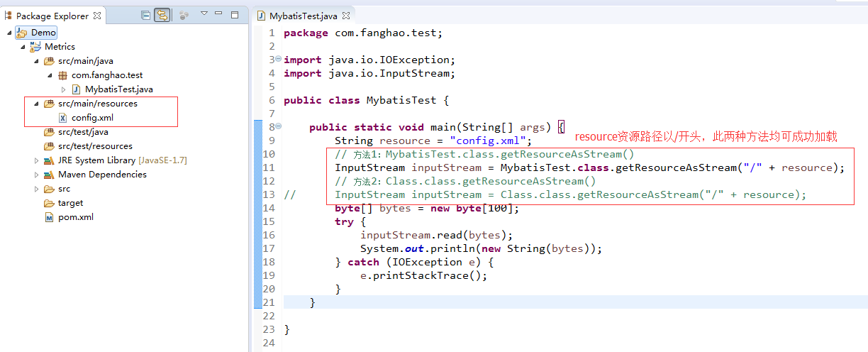Viewport: 868px width, 352px height.
Task: Select the target folder label
Action: [x=70, y=203]
